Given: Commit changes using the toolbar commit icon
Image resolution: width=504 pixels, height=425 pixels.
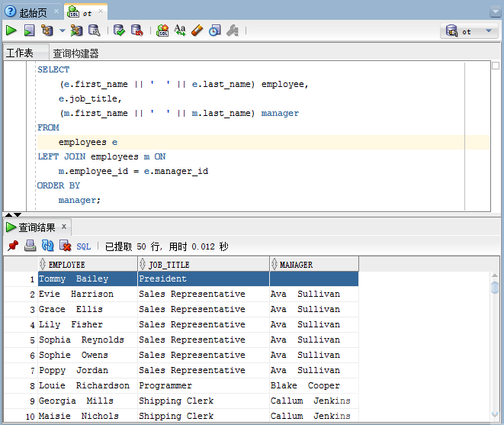Looking at the screenshot, I should coord(119,31).
